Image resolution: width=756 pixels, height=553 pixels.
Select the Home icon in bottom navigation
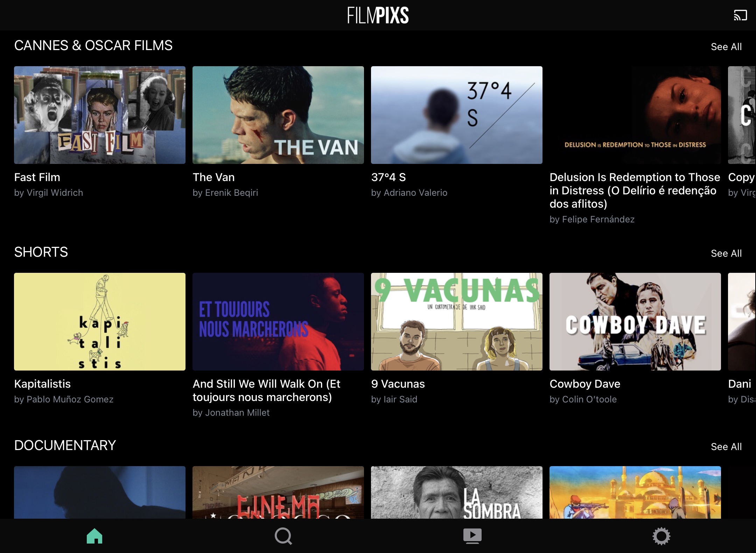pyautogui.click(x=94, y=536)
